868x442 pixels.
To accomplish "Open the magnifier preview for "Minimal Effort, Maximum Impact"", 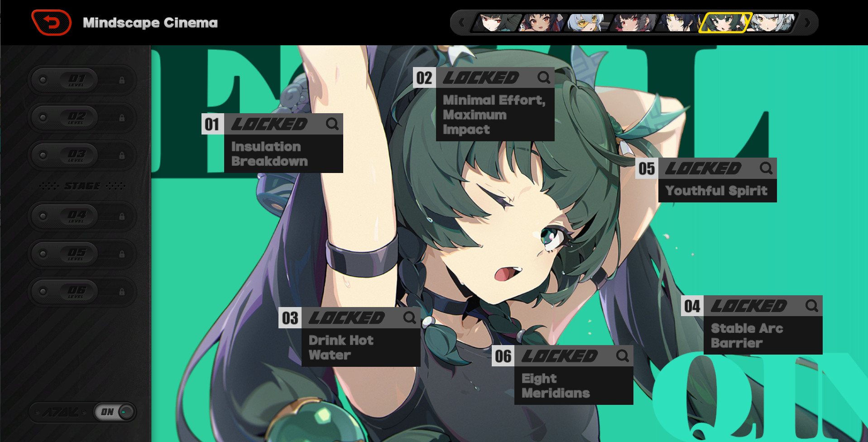I will 545,77.
